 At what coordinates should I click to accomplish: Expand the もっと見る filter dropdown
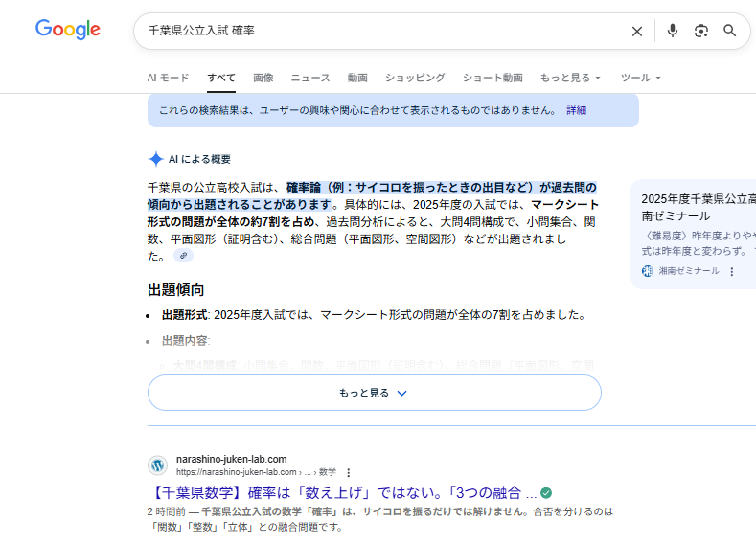coord(570,78)
